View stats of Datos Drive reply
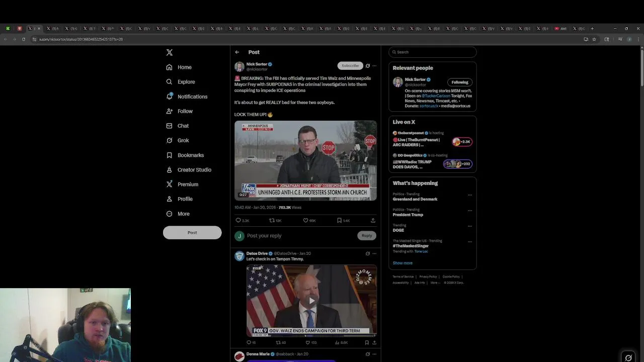Image resolution: width=644 pixels, height=362 pixels. (341, 343)
